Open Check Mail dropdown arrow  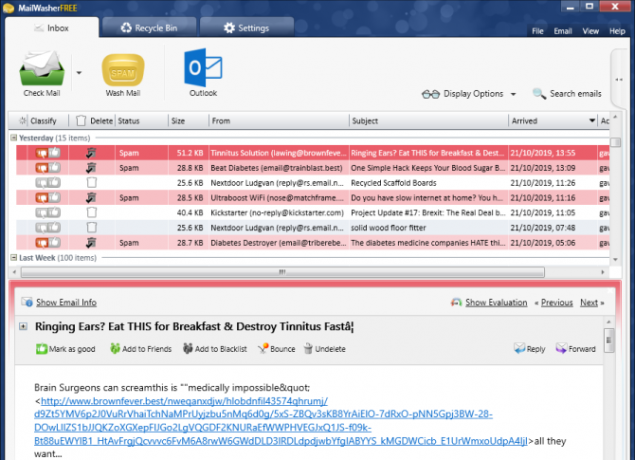pos(79,73)
